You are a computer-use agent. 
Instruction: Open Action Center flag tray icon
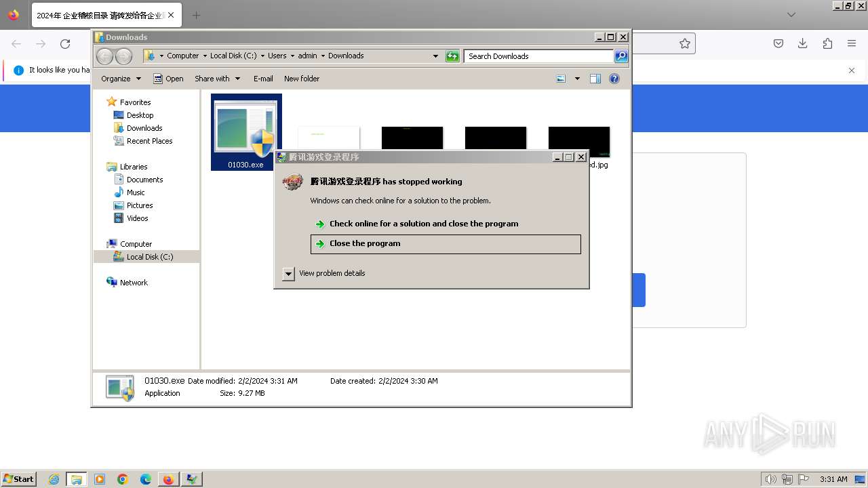pyautogui.click(x=804, y=479)
